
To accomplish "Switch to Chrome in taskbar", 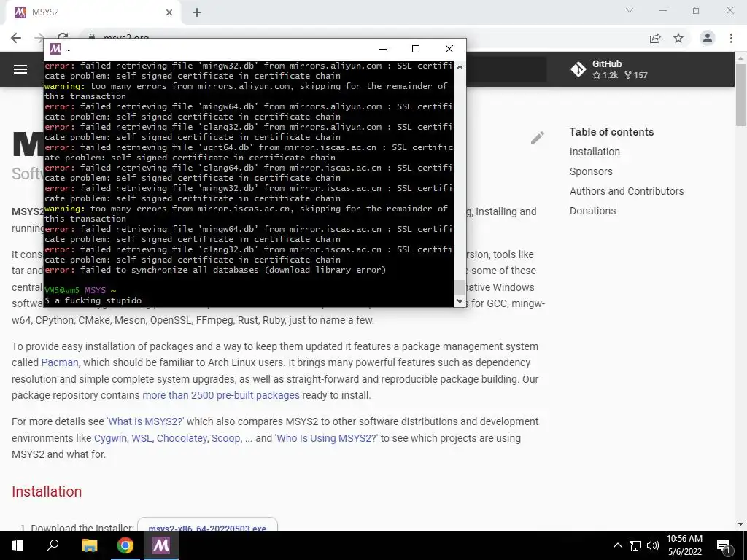I will [125, 545].
